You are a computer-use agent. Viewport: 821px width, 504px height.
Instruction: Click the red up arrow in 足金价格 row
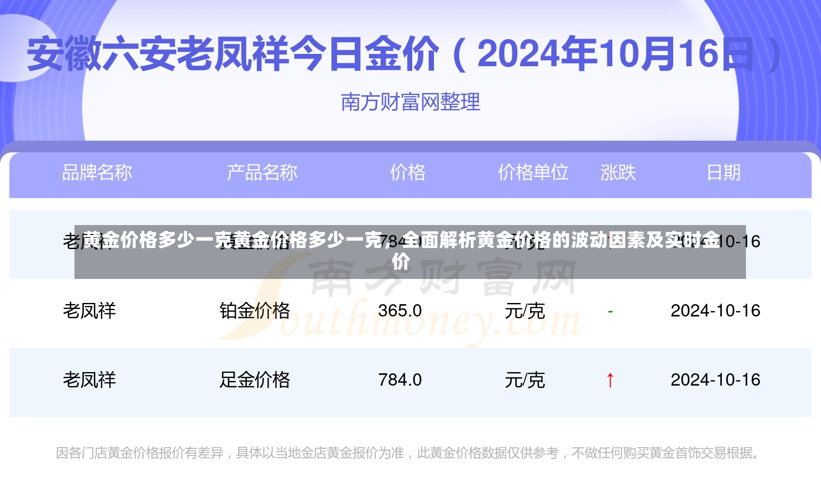(610, 380)
